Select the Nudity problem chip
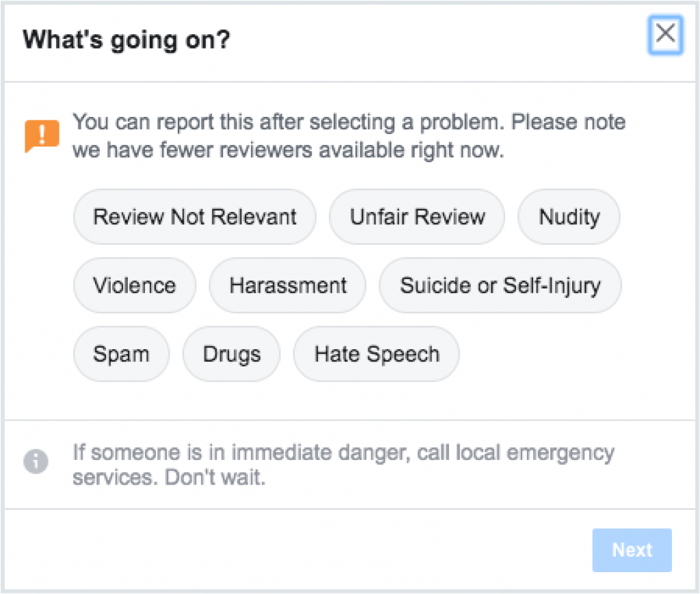This screenshot has width=700, height=594. (x=569, y=217)
